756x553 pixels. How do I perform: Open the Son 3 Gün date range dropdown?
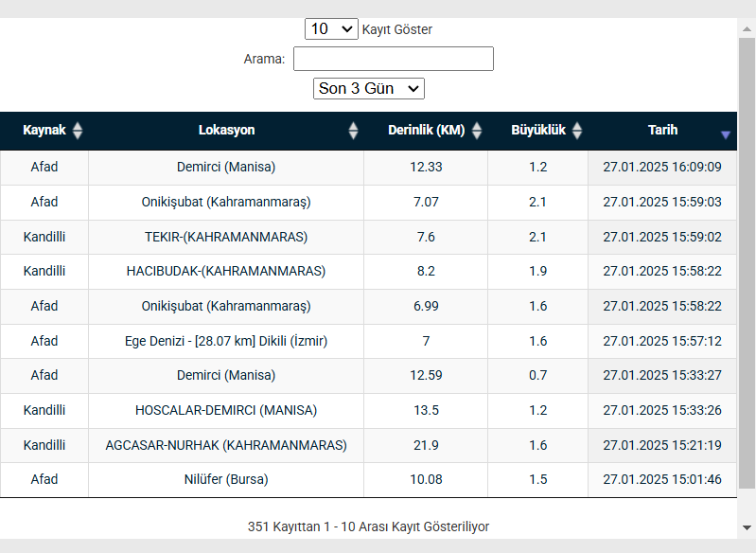coord(369,89)
